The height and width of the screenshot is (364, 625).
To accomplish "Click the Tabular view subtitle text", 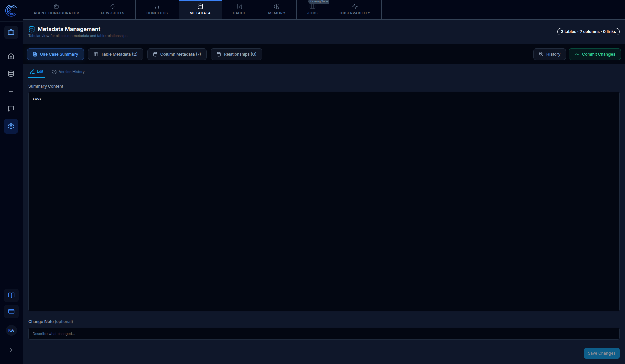I will [78, 36].
